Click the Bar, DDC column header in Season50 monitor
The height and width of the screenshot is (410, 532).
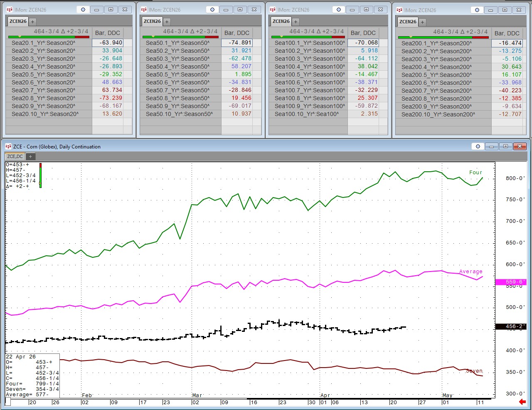(x=236, y=33)
